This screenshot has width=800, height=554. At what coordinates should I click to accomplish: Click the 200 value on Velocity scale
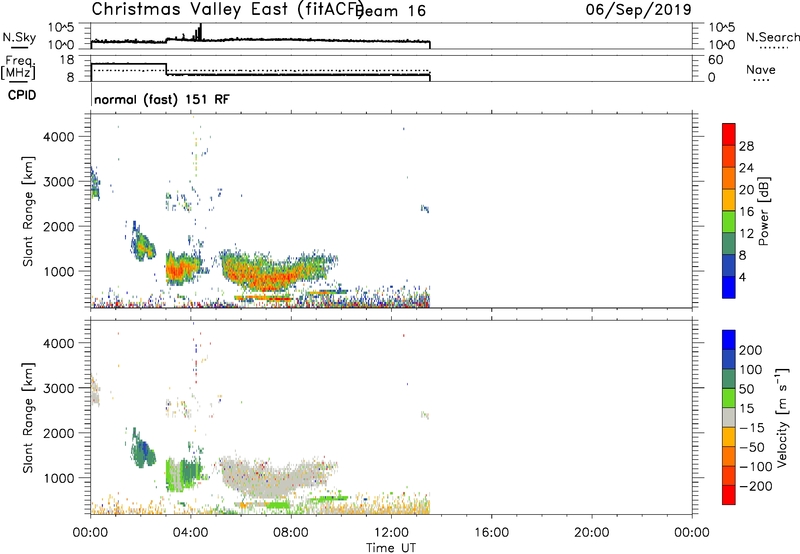tap(751, 350)
